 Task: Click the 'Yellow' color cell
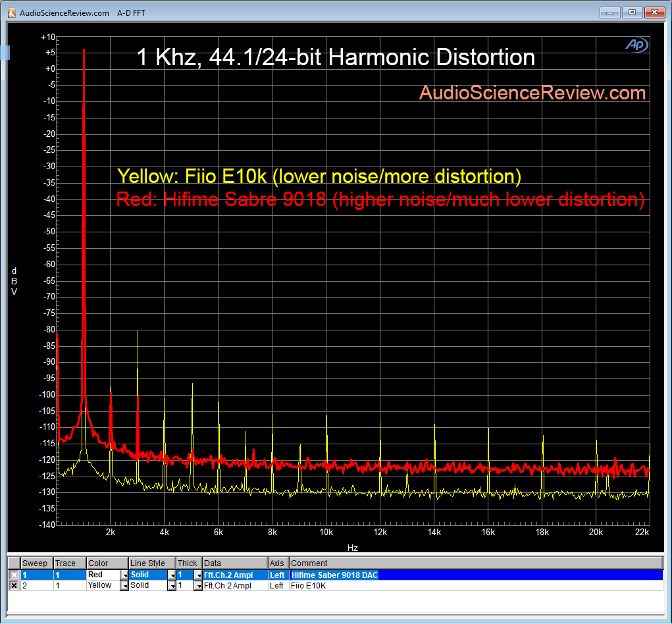(x=103, y=585)
